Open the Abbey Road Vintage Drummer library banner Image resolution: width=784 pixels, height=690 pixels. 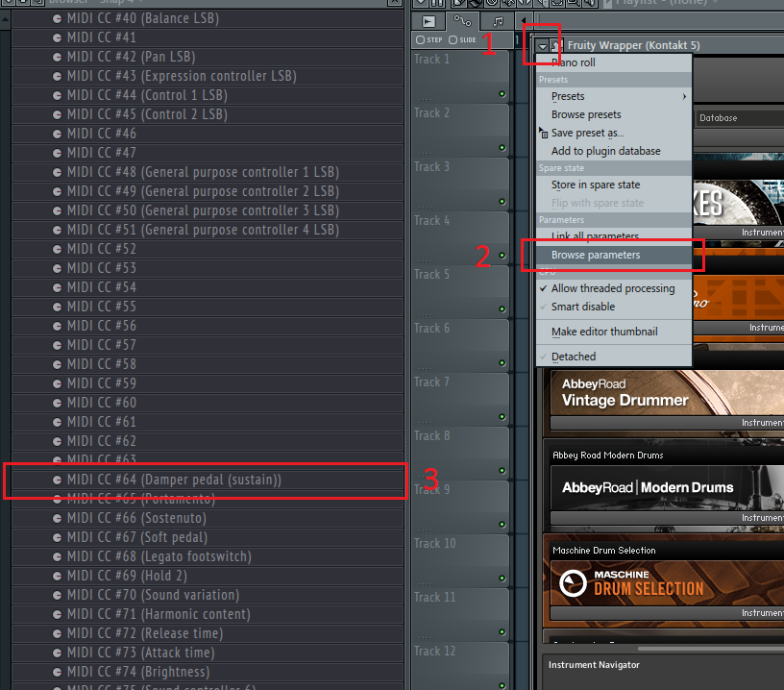coord(667,392)
